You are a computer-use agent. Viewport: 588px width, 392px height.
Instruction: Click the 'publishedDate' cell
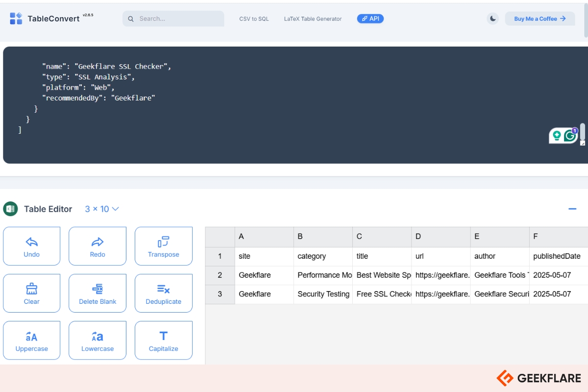pyautogui.click(x=559, y=256)
